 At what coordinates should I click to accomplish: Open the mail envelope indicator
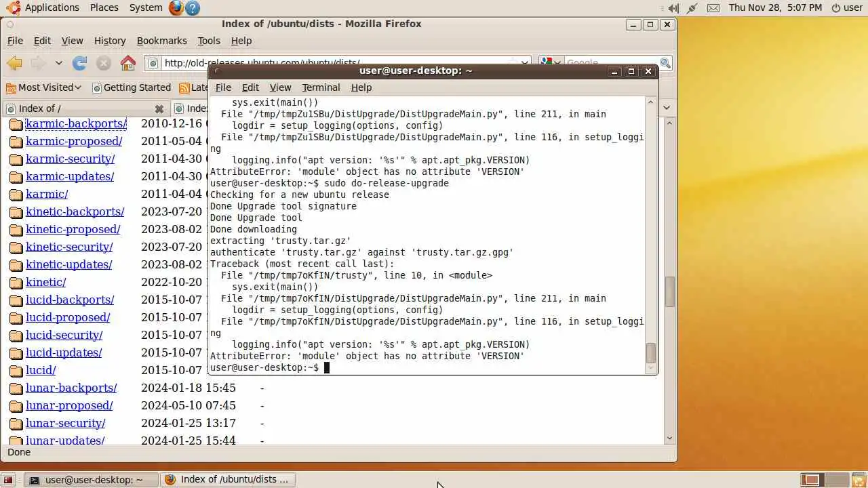(x=713, y=8)
